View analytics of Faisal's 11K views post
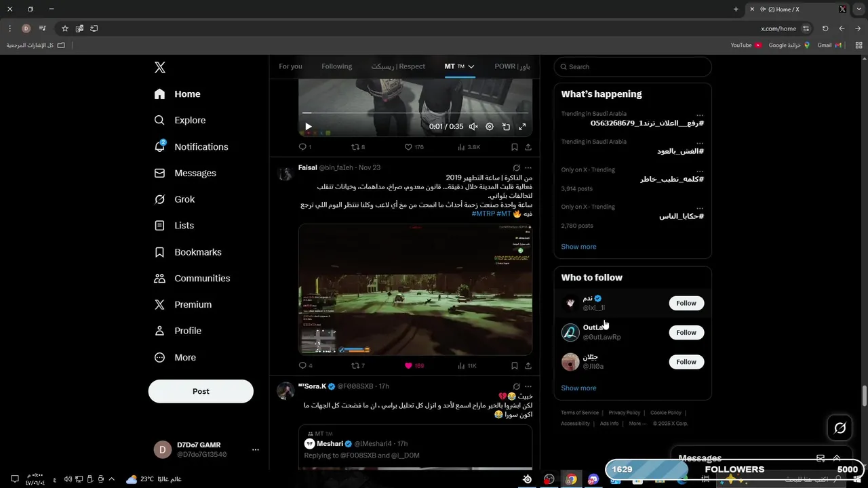 coord(467,365)
